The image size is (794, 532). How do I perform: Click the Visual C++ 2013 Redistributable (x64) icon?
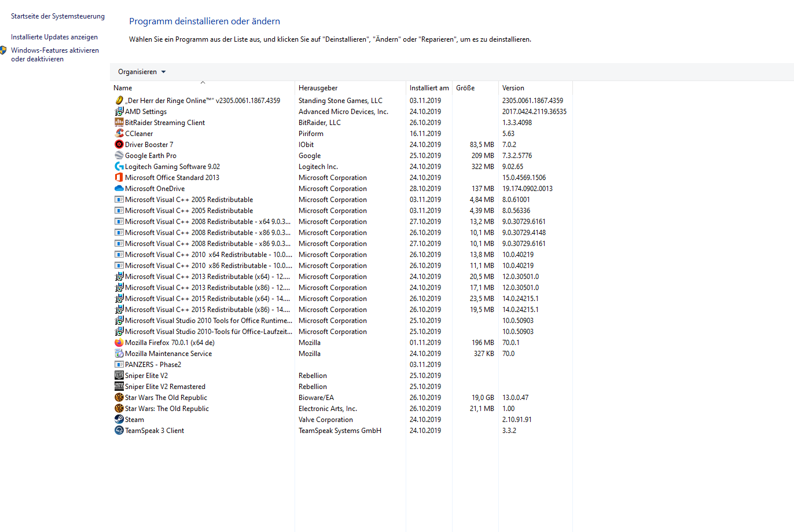(x=119, y=276)
